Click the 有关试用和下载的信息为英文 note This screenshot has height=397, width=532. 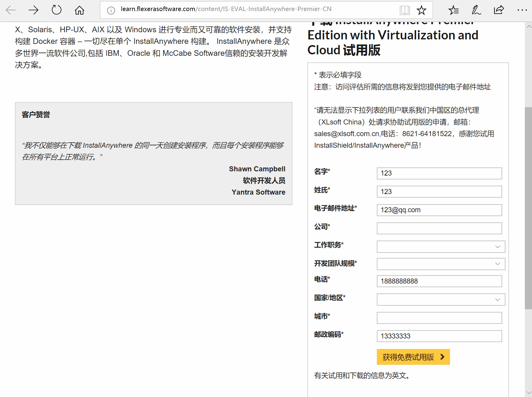click(x=362, y=375)
